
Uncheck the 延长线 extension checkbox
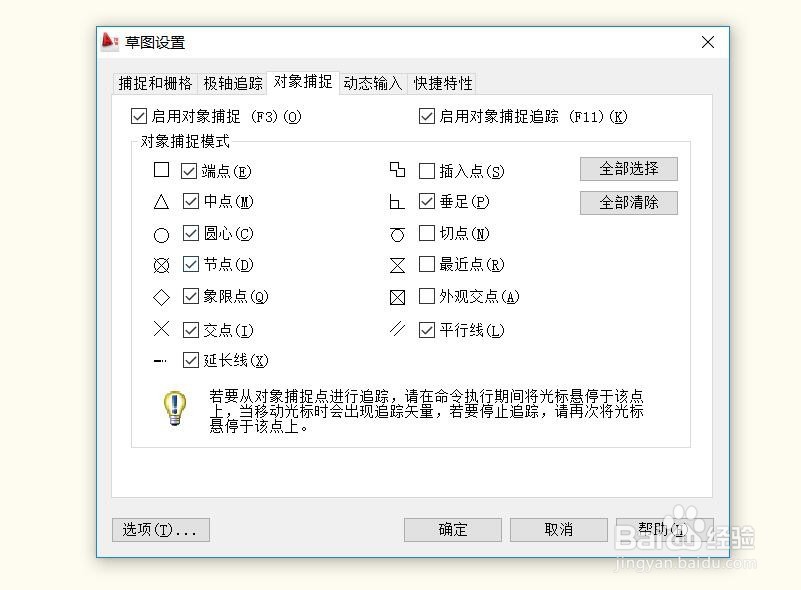(191, 361)
